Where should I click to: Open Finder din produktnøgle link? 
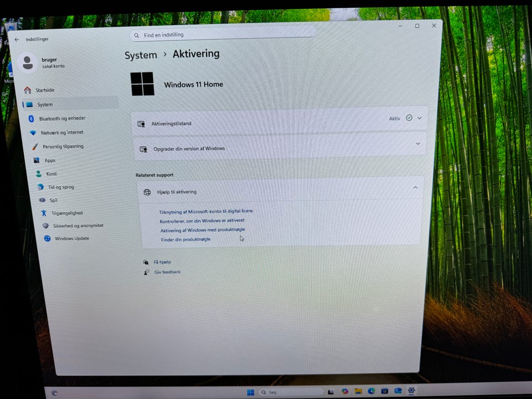pyautogui.click(x=186, y=239)
